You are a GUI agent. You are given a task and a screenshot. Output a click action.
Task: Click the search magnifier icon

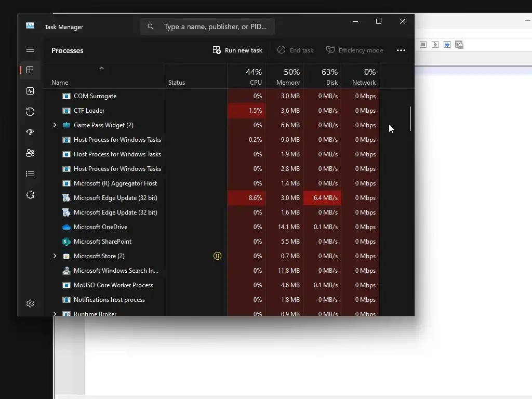coord(151,26)
